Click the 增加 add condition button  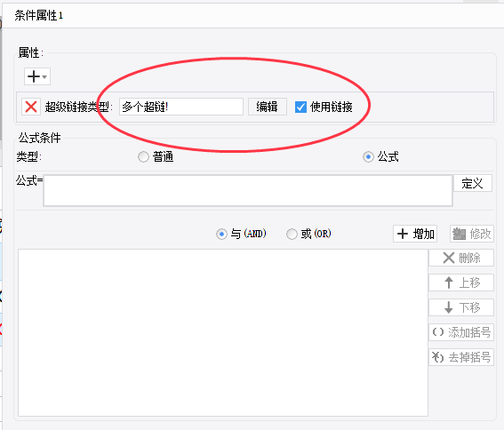[415, 234]
